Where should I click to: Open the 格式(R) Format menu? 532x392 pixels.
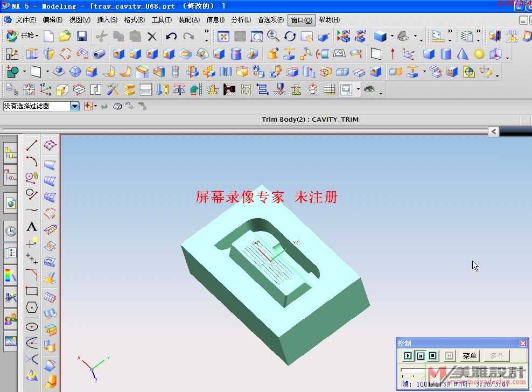click(x=135, y=20)
